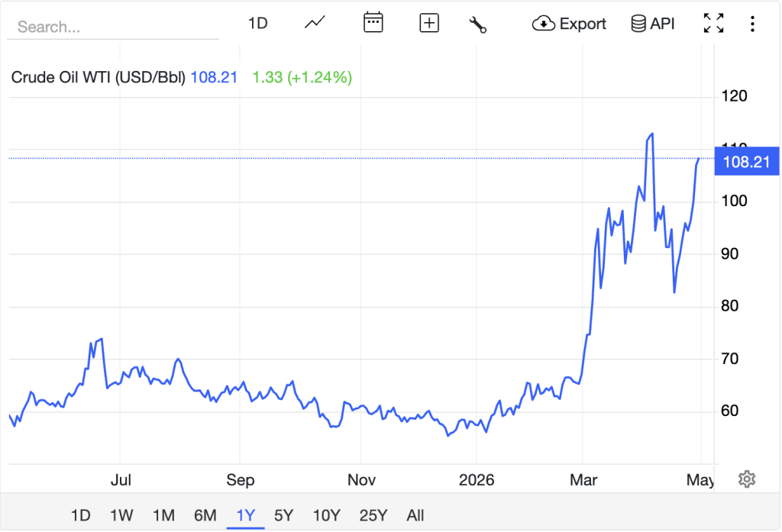
Task: Open the calendar date range picker
Action: point(373,23)
